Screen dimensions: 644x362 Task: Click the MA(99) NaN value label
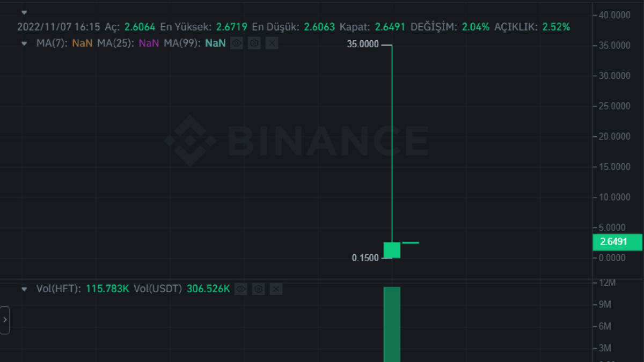tap(215, 43)
